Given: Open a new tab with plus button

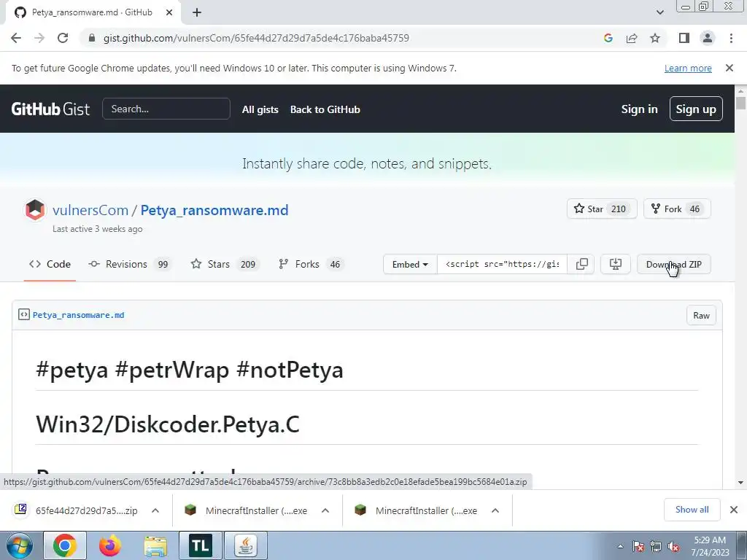Looking at the screenshot, I should click(197, 13).
